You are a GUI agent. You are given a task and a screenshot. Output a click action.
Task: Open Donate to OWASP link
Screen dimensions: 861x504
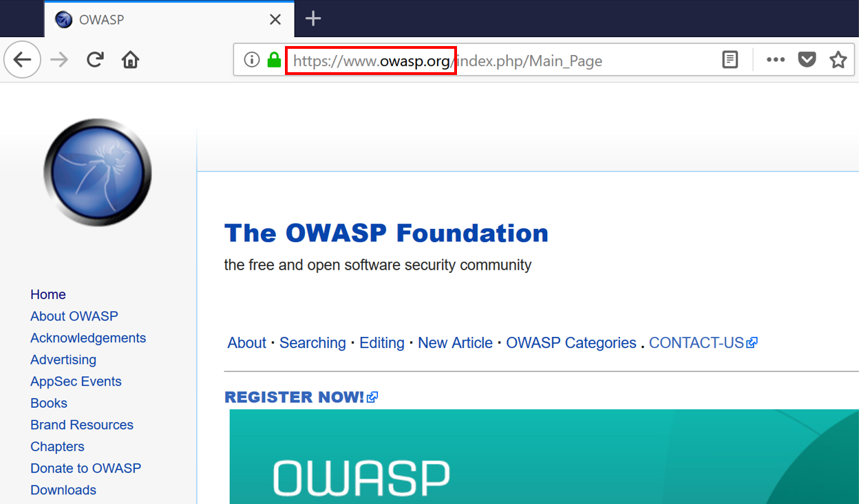point(86,468)
